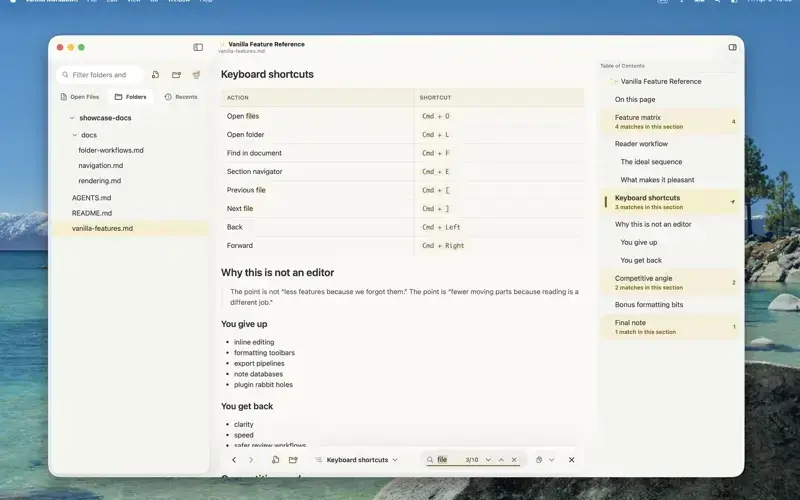Click the Filter folders input field
800x500 pixels.
100,74
